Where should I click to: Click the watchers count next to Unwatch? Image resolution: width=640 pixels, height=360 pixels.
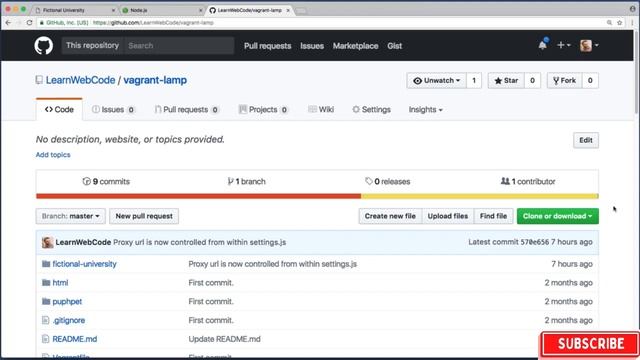pyautogui.click(x=474, y=80)
